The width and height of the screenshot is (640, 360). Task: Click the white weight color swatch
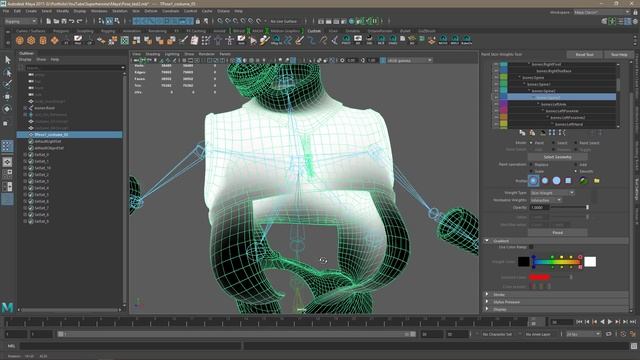tap(590, 262)
